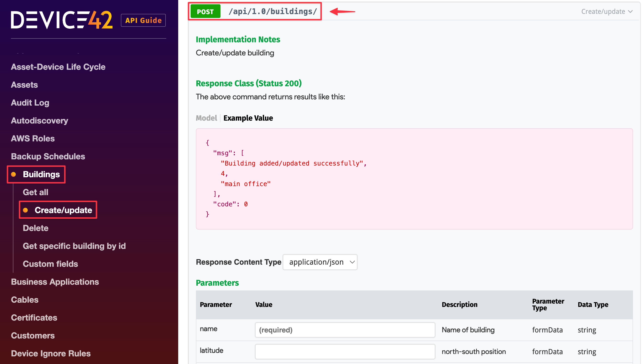
Task: Switch to the Model tab
Action: point(206,118)
